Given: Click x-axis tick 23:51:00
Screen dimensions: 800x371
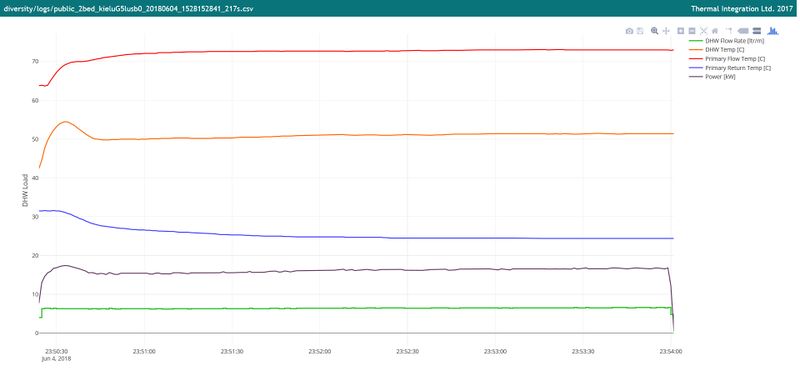Looking at the screenshot, I should [x=144, y=351].
